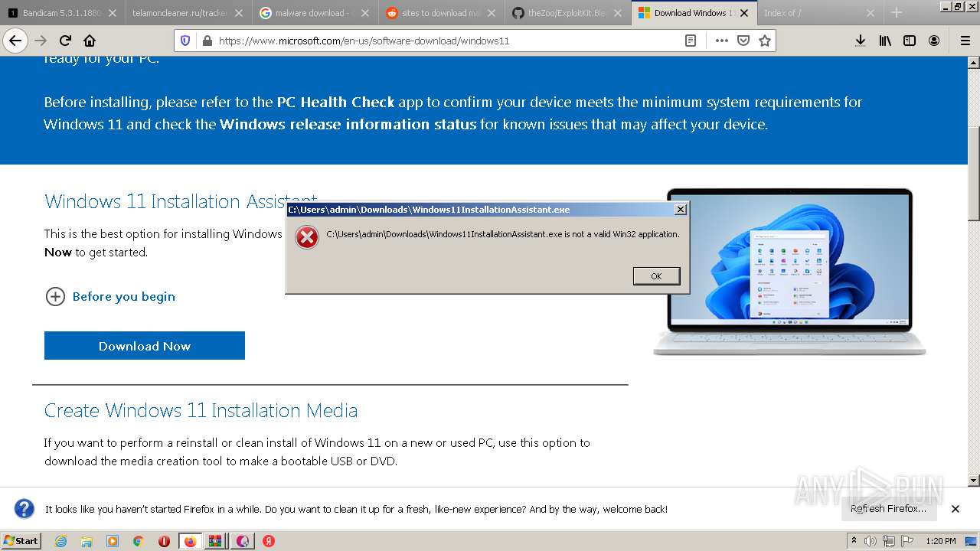Switch to theZoo/ExploitKit GitHub tab
This screenshot has width=980, height=551.
[x=567, y=13]
